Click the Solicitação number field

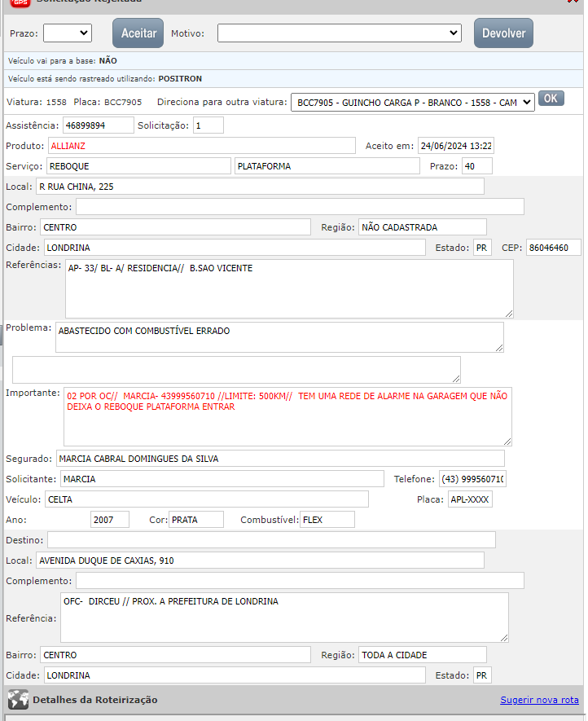(x=208, y=125)
